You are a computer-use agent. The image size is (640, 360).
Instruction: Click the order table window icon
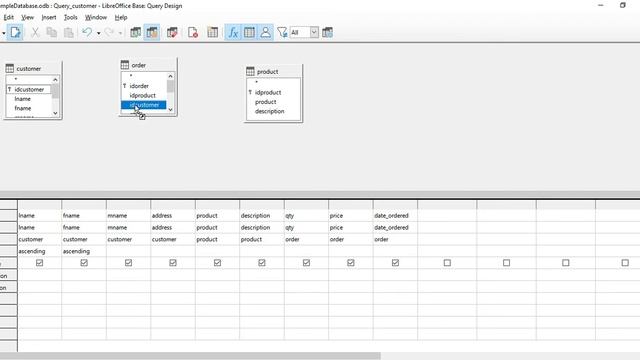125,65
